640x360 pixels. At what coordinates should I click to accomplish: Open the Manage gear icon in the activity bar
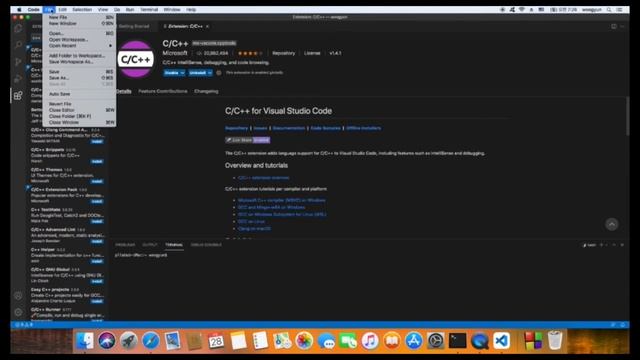pos(18,312)
